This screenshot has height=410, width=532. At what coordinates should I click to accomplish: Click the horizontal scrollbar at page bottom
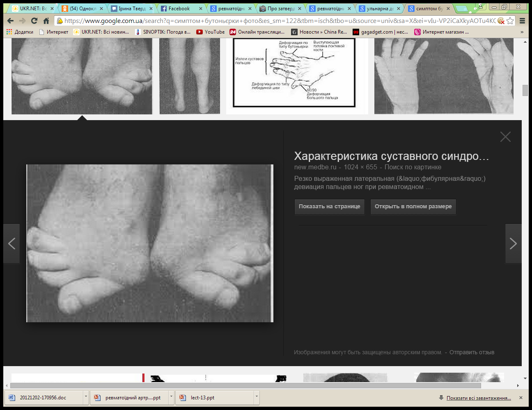[x=245, y=385]
